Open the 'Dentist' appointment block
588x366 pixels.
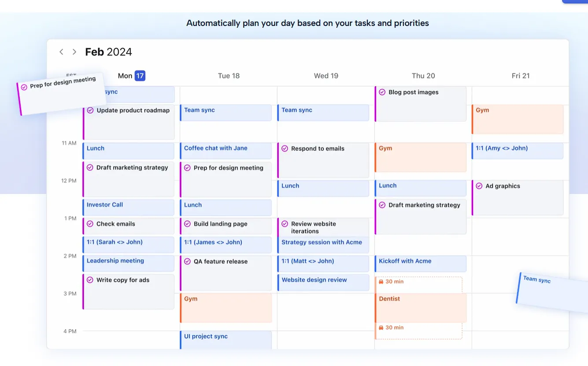pyautogui.click(x=421, y=308)
